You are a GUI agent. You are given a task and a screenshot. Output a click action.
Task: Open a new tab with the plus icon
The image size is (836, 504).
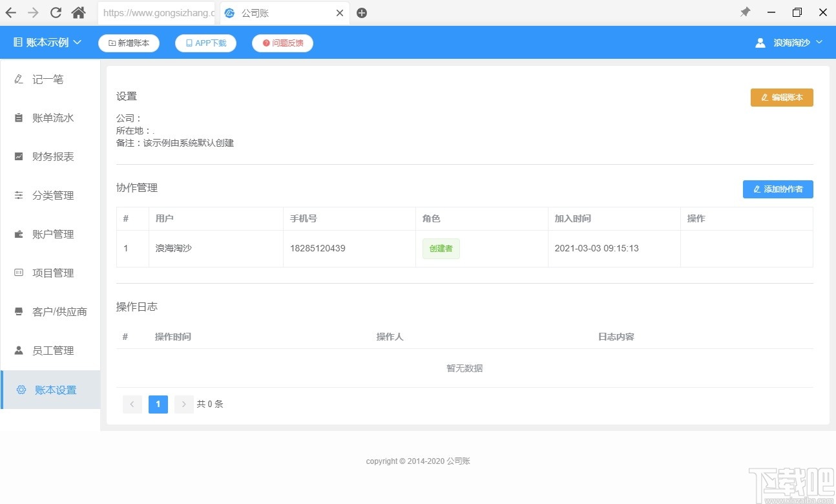coord(362,13)
